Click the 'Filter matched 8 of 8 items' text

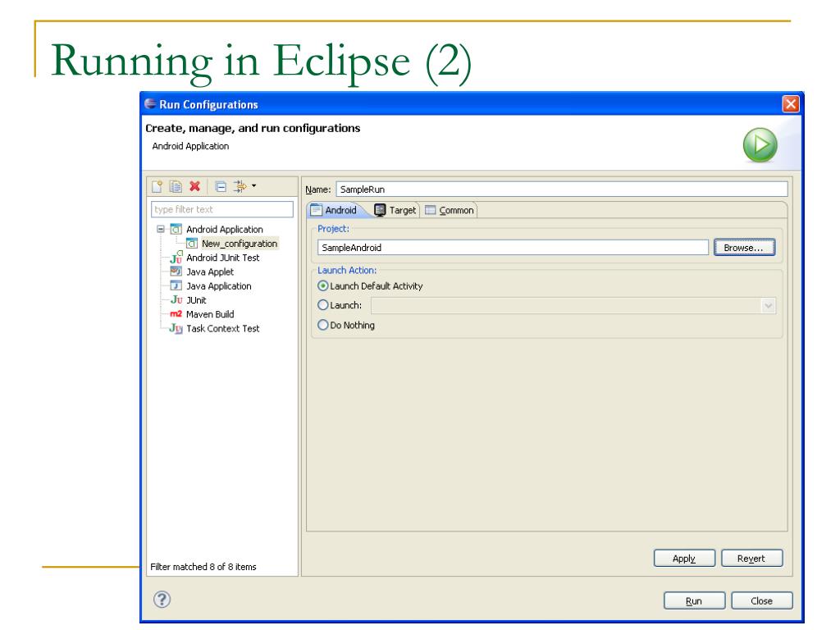pos(203,567)
